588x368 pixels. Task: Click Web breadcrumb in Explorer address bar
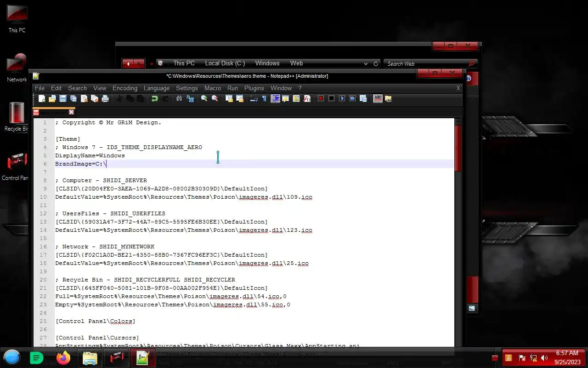tap(296, 63)
